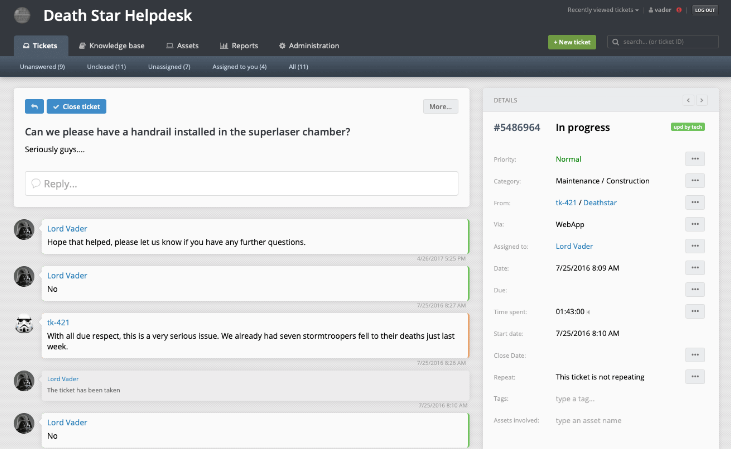Viewport: 731px width, 449px height.
Task: Click the start date 7/25/2016 8:10 AM
Action: tap(587, 333)
